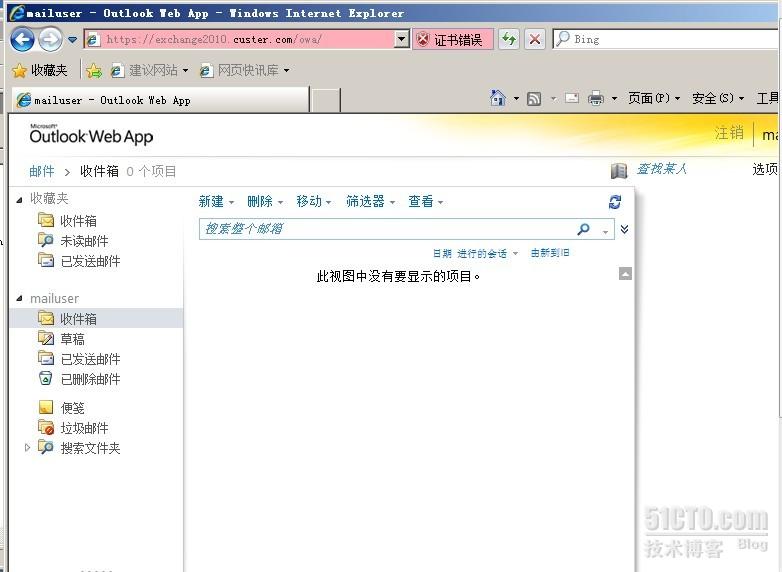
Task: Click the green Refresh page icon
Action: 509,39
